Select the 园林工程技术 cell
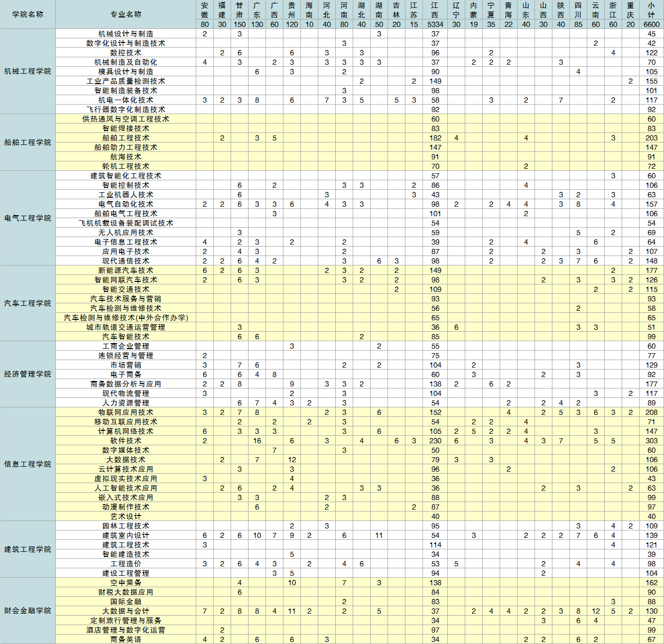The image size is (664, 644). tap(126, 526)
